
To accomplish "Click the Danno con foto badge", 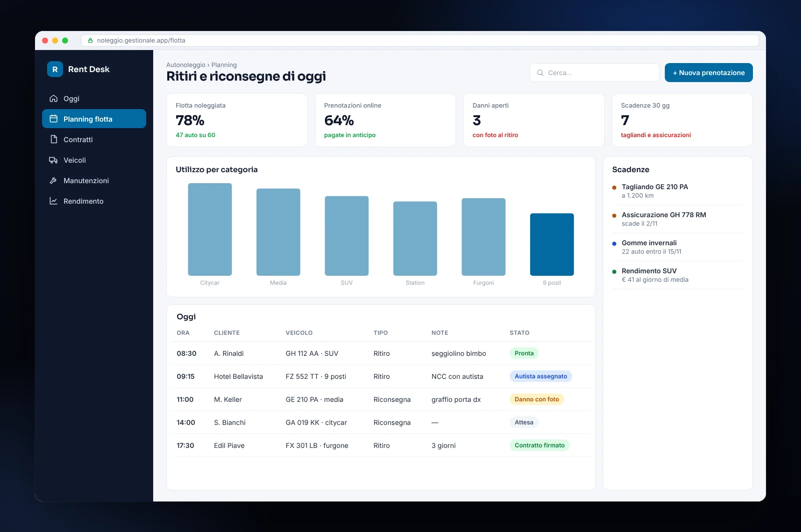I will coord(537,399).
